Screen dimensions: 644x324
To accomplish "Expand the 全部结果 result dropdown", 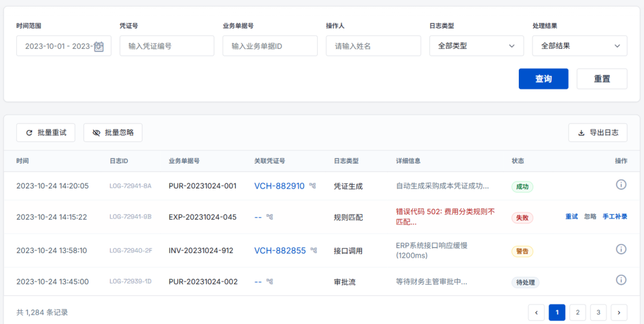I will tap(580, 45).
